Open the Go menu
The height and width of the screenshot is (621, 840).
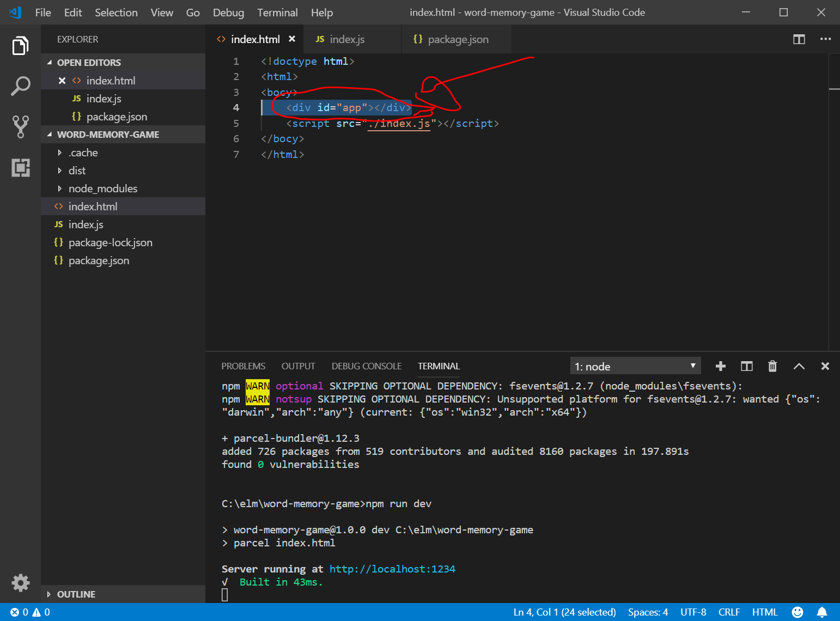193,12
